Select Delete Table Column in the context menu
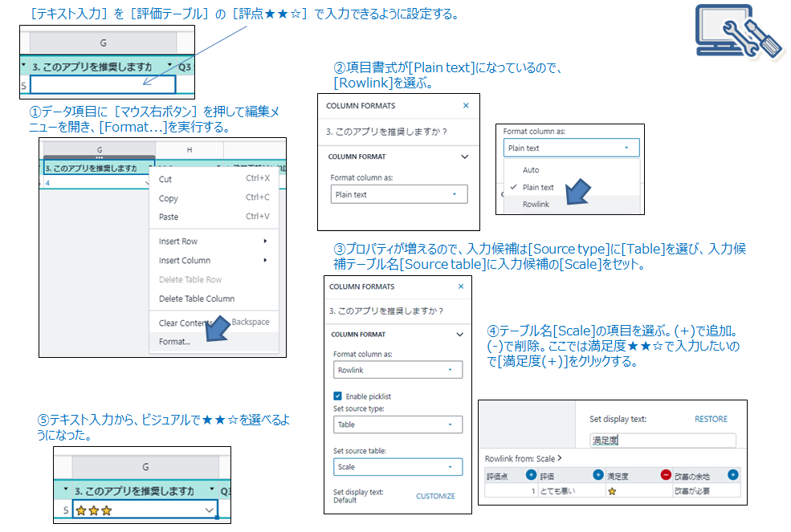This screenshot has height=532, width=791. click(x=214, y=298)
